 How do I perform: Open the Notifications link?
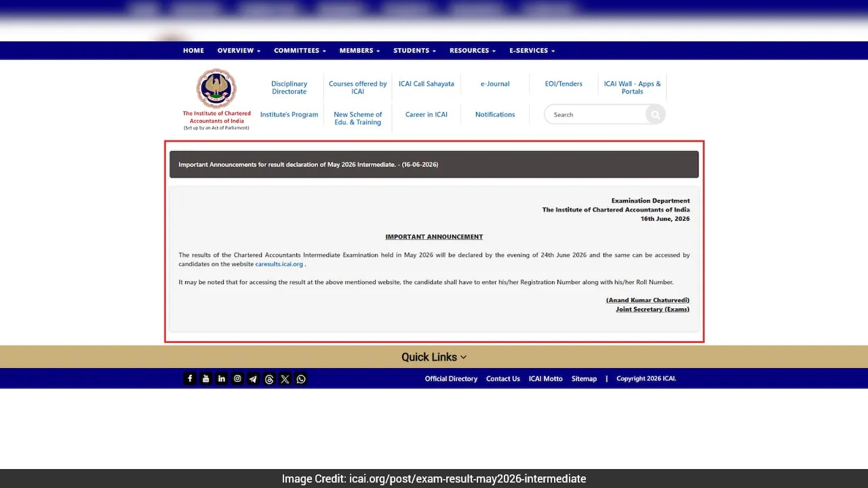[495, 115]
